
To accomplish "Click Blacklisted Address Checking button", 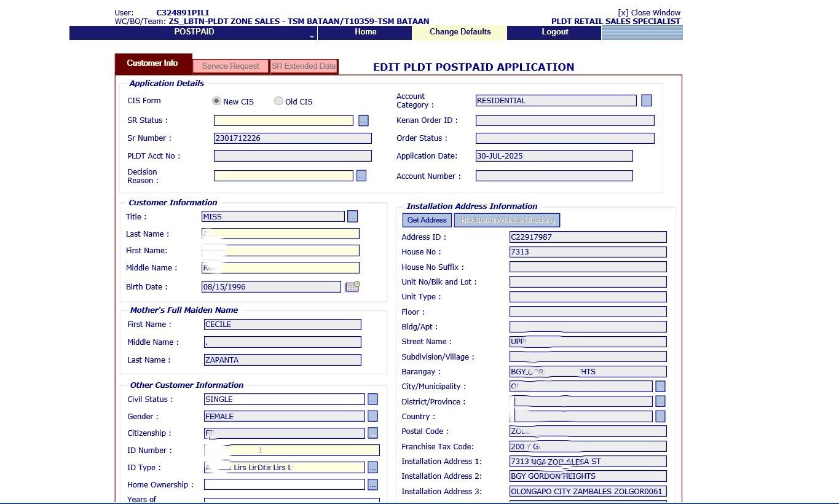I will pyautogui.click(x=507, y=220).
